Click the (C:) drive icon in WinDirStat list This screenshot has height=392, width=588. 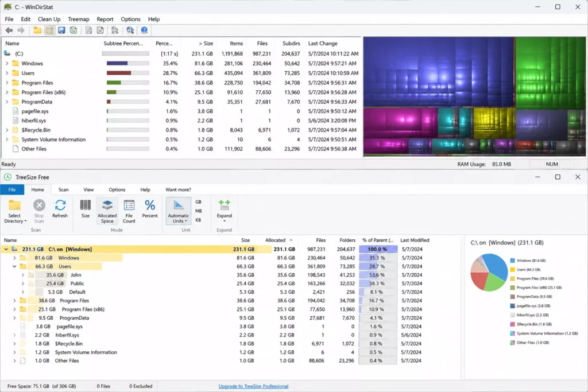7,53
